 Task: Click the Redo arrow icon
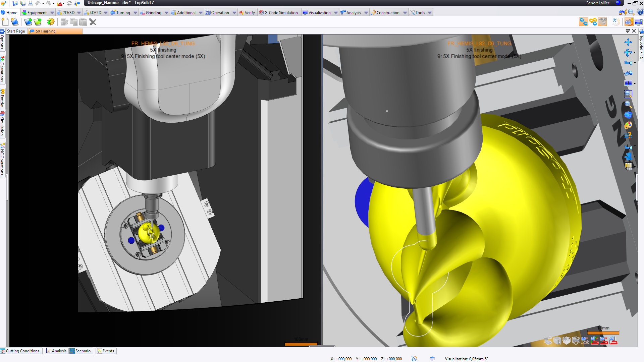coord(49,3)
